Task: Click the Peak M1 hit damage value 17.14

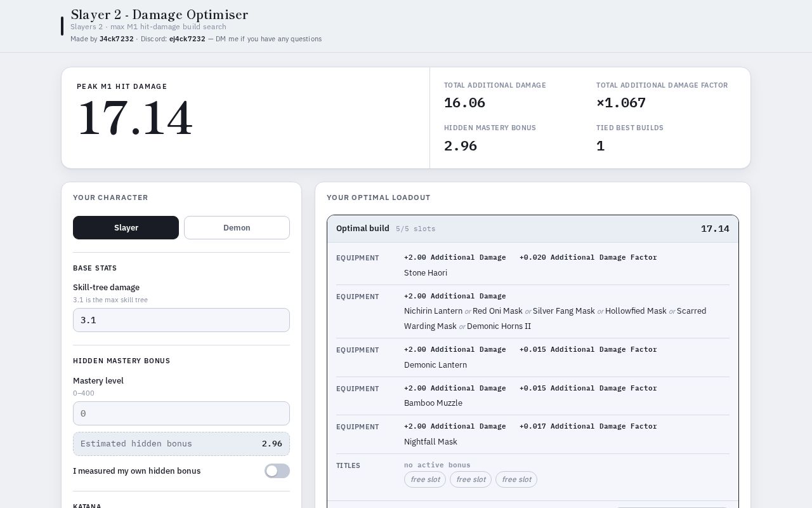Action: pyautogui.click(x=135, y=118)
